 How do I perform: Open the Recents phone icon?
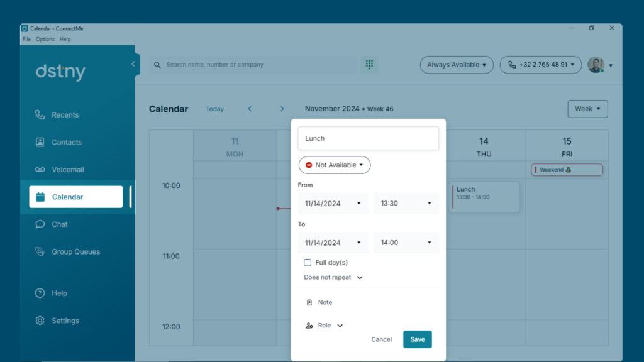(40, 115)
